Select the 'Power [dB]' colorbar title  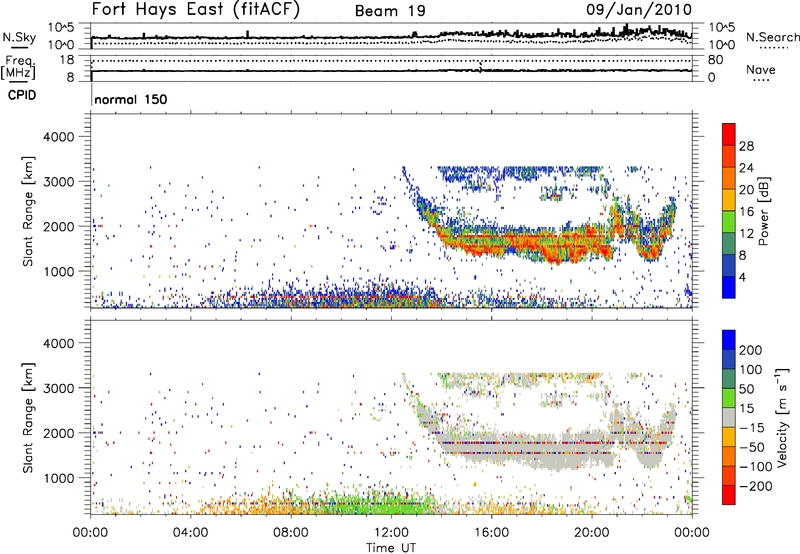[x=764, y=211]
